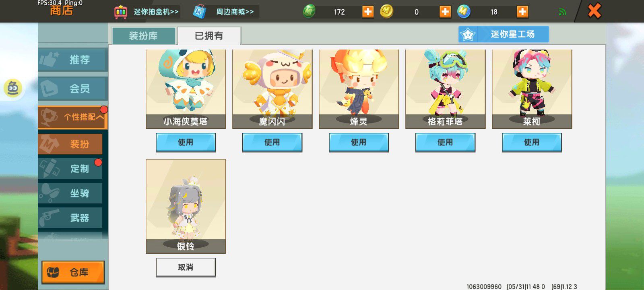Viewport: 644px width, 290px height.
Task: Select the 武器 weapons category
Action: coord(70,218)
